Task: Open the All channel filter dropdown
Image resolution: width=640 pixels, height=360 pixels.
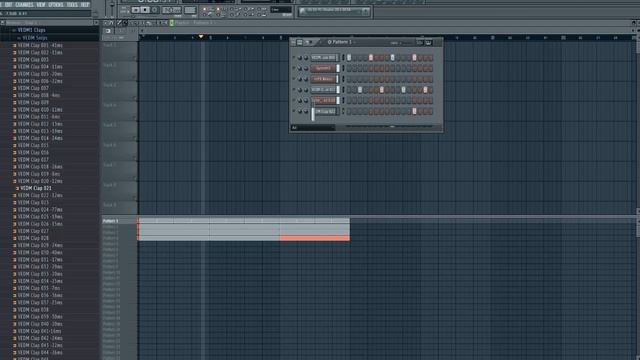Action: point(313,128)
